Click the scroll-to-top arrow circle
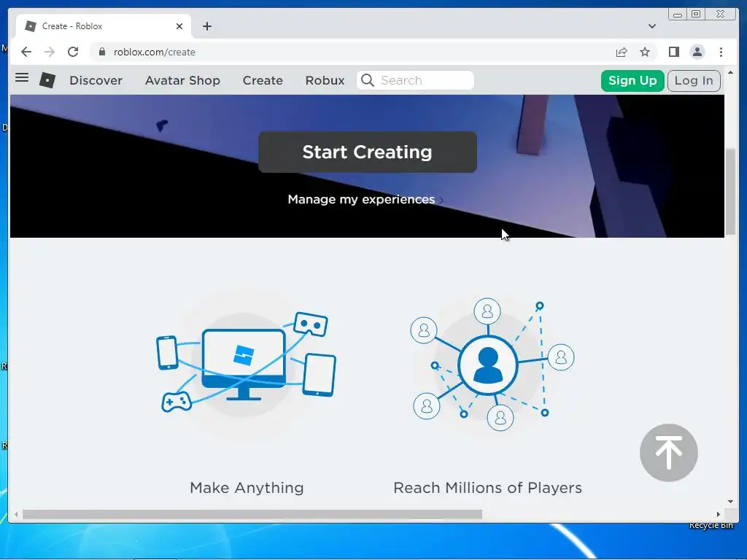The image size is (747, 560). (x=668, y=452)
